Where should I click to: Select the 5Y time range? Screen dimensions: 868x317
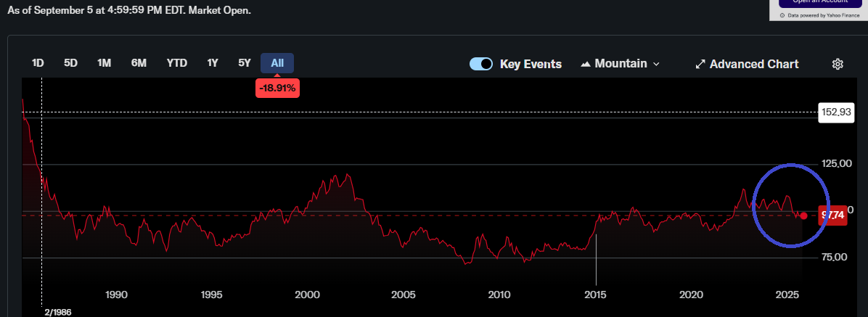click(x=244, y=63)
